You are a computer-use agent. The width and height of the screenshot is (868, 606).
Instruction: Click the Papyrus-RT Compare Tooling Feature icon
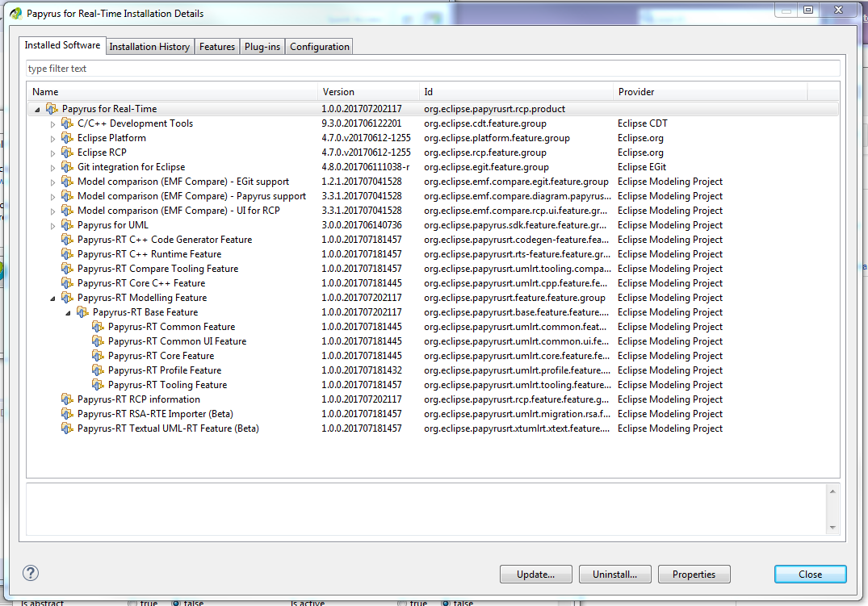pyautogui.click(x=67, y=269)
